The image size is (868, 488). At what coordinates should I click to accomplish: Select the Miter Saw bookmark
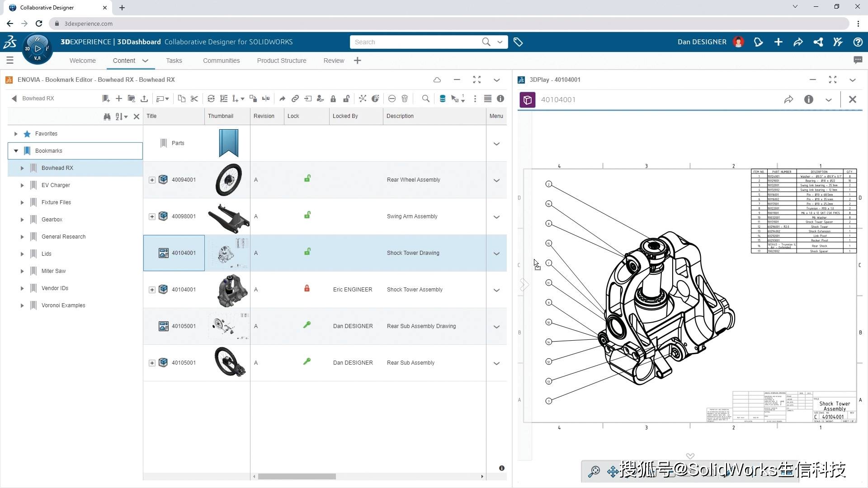click(53, 271)
